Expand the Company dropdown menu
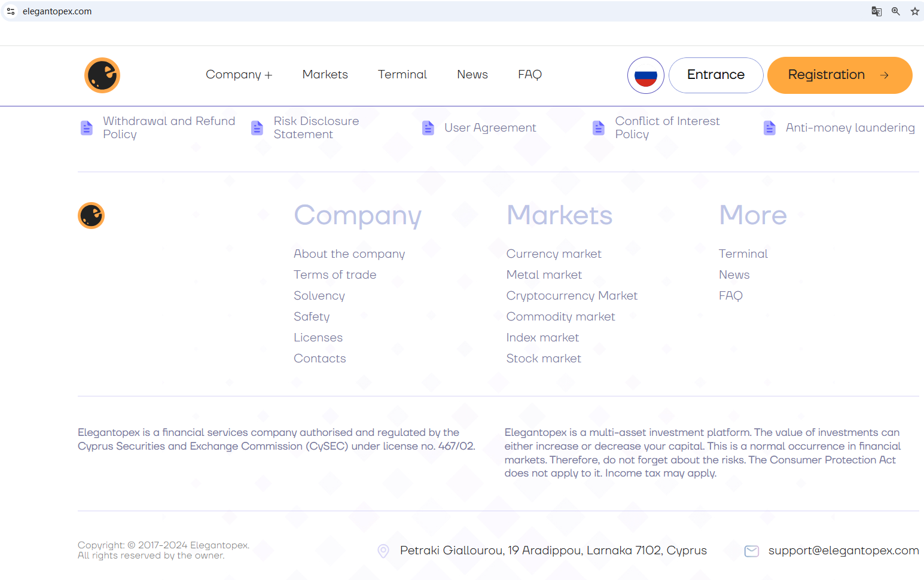Screen dimensions: 924x580 point(239,75)
